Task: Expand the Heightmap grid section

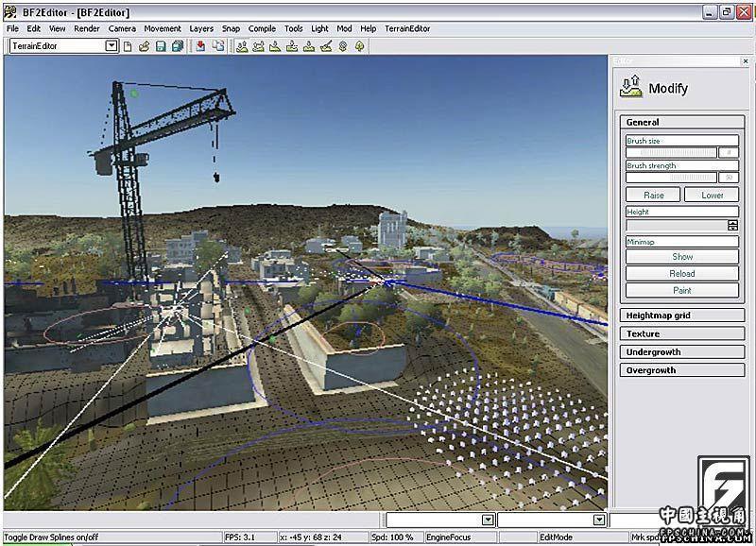Action: pos(682,316)
